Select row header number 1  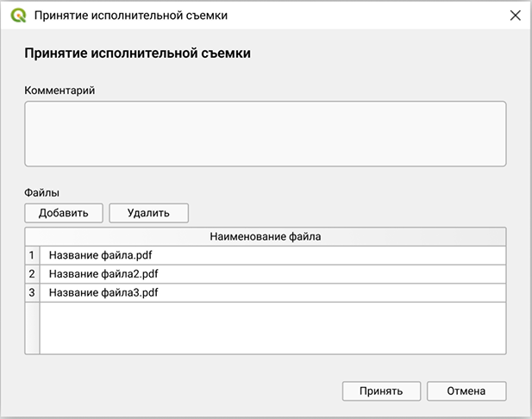pyautogui.click(x=32, y=255)
